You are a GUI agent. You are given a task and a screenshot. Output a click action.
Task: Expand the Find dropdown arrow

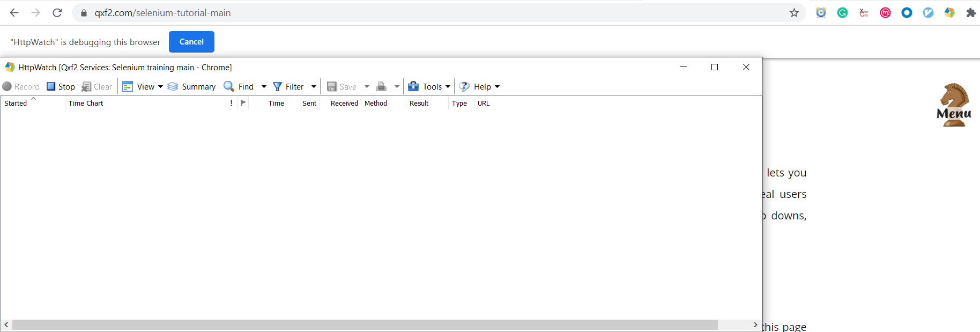click(264, 87)
